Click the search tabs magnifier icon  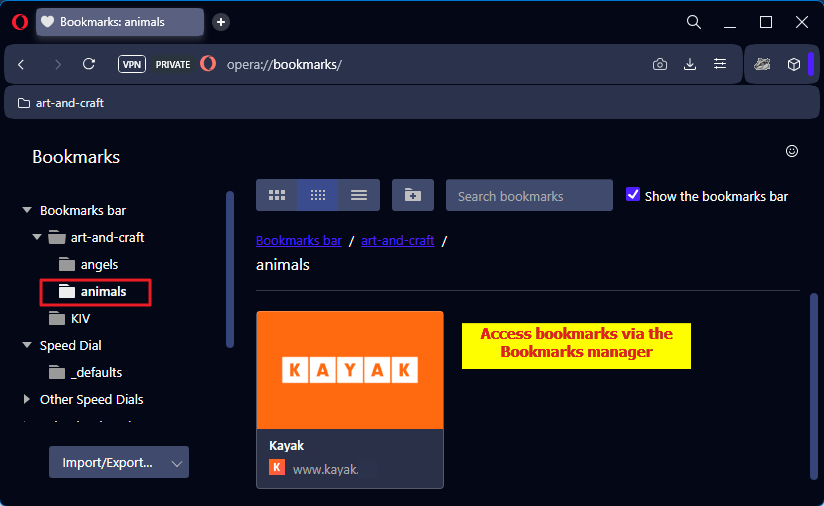coord(694,22)
